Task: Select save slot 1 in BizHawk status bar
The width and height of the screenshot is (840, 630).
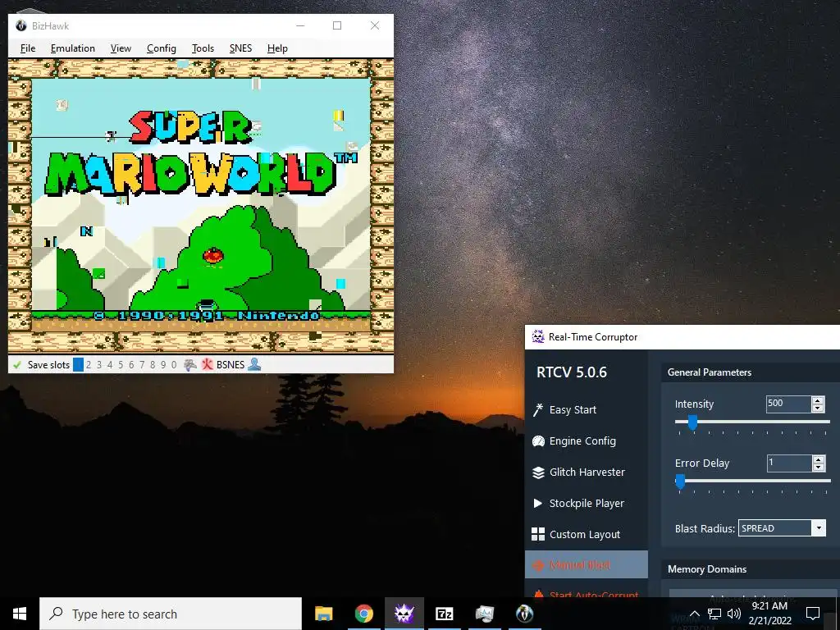Action: click(78, 365)
